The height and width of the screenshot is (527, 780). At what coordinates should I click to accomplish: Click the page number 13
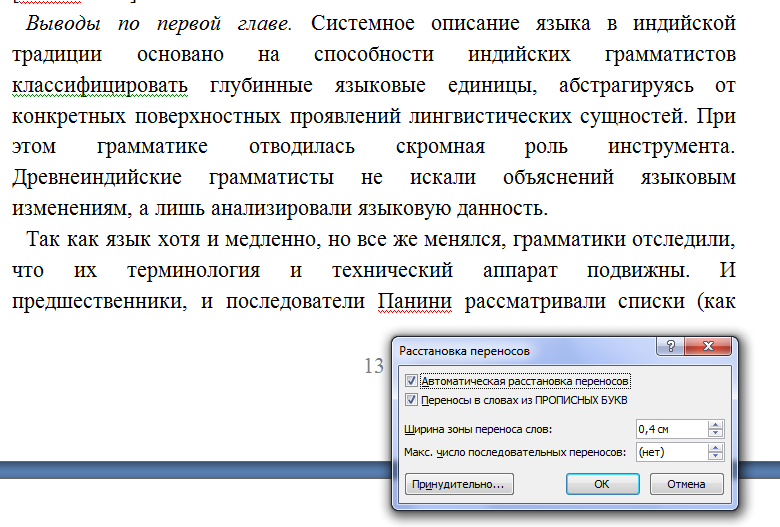pyautogui.click(x=374, y=366)
